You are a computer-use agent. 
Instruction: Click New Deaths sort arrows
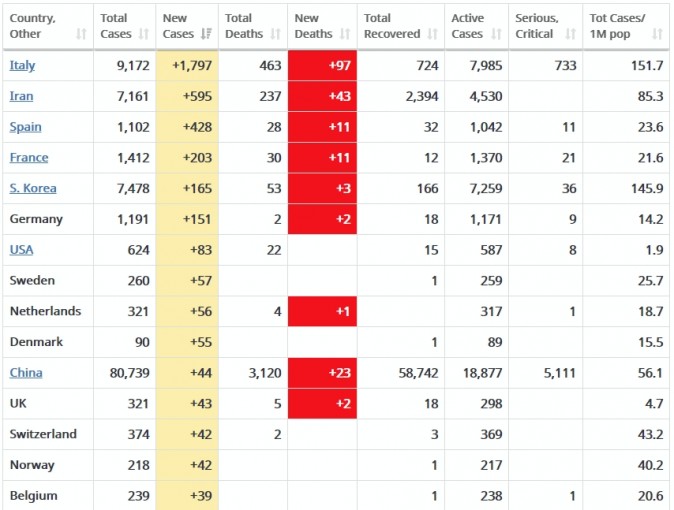pyautogui.click(x=345, y=34)
